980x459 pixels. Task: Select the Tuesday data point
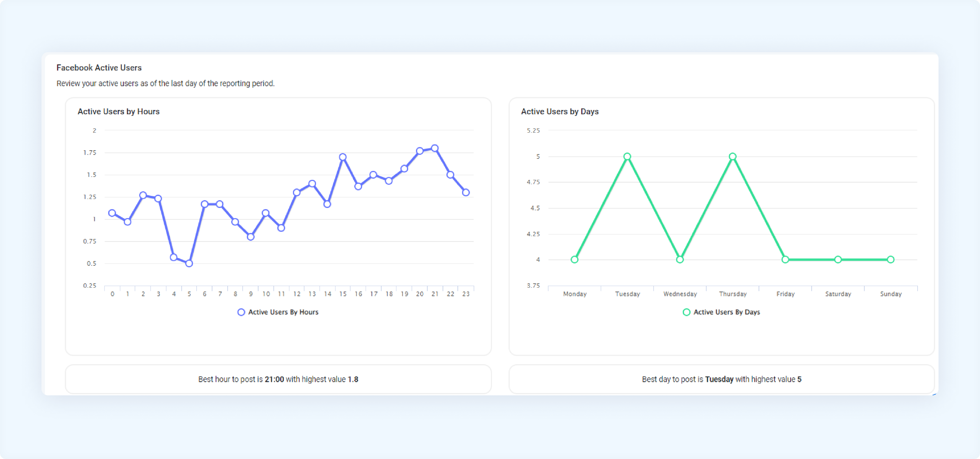[x=627, y=156]
